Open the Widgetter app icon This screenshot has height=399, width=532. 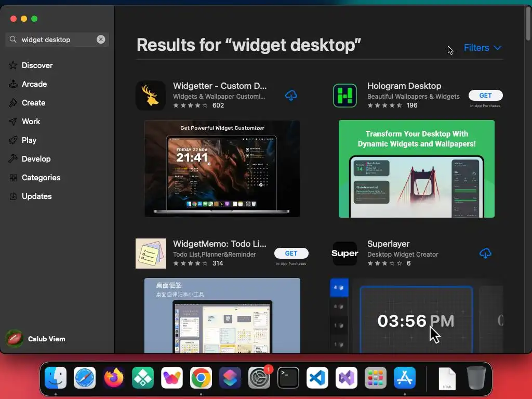coord(151,96)
